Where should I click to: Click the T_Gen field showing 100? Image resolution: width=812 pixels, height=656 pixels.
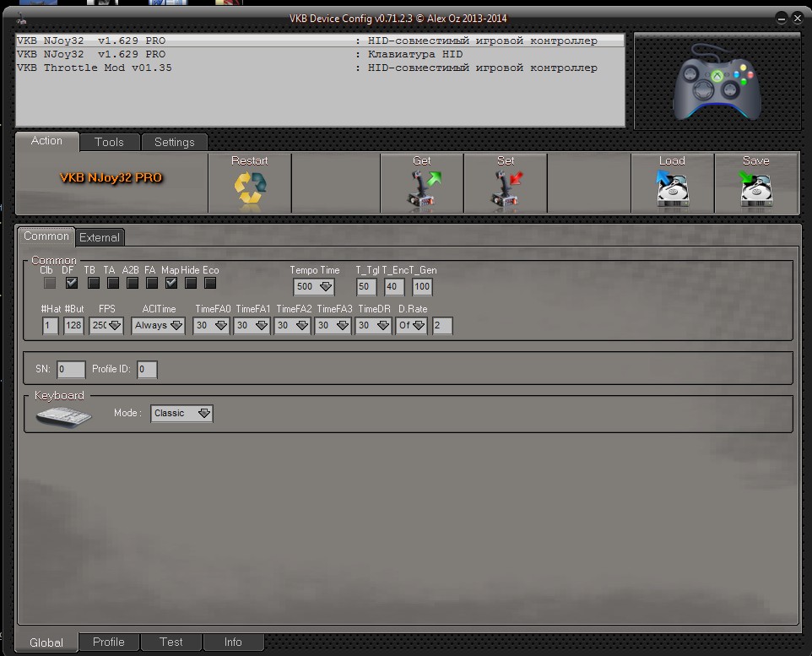pyautogui.click(x=422, y=286)
